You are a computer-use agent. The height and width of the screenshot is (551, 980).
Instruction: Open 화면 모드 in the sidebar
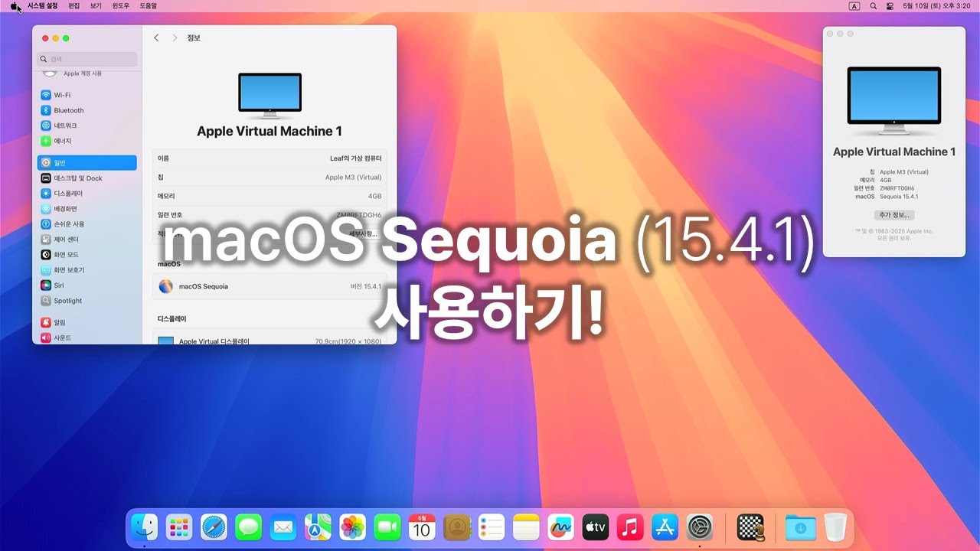point(87,255)
